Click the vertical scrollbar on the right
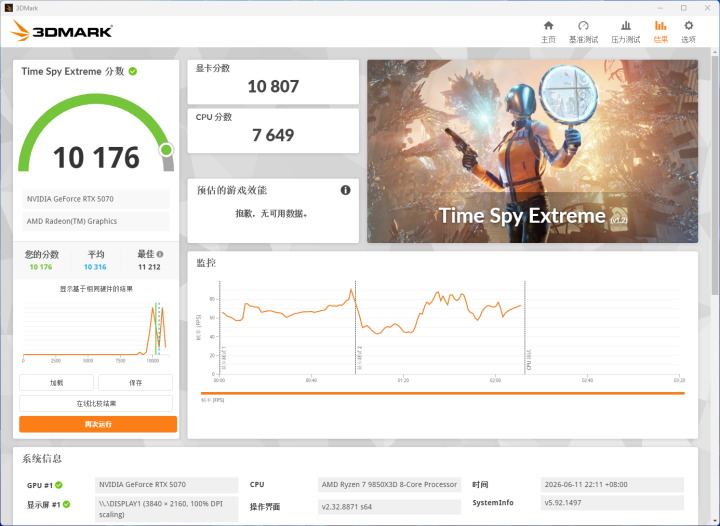Viewport: 720px width, 526px height. coord(715,174)
